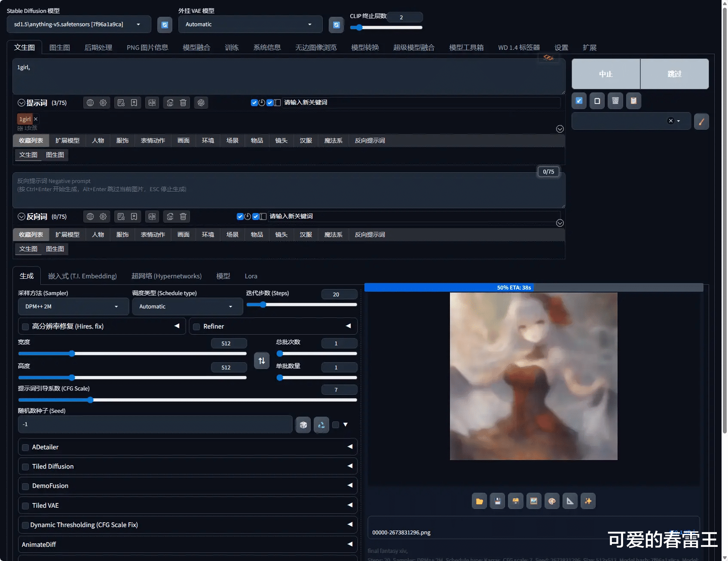The width and height of the screenshot is (728, 561).
Task: Toggle the 高分辨率修复 (Hires. fix) checkbox
Action: click(x=25, y=327)
